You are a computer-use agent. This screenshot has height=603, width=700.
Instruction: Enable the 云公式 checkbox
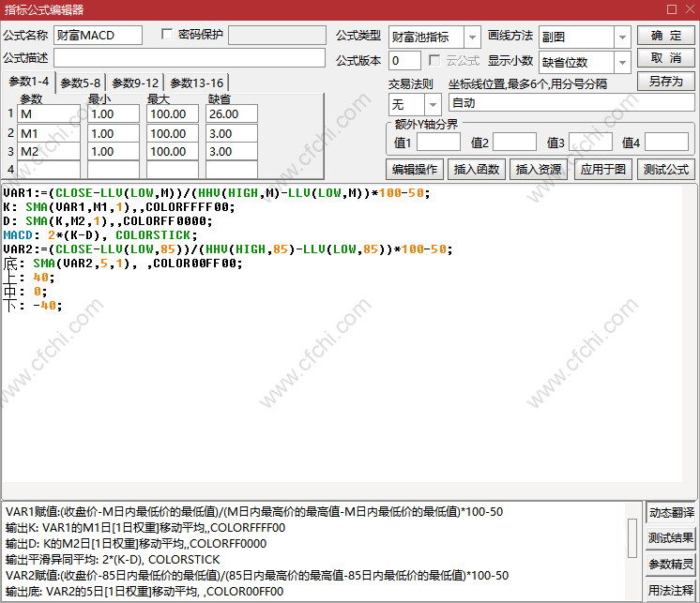[434, 60]
